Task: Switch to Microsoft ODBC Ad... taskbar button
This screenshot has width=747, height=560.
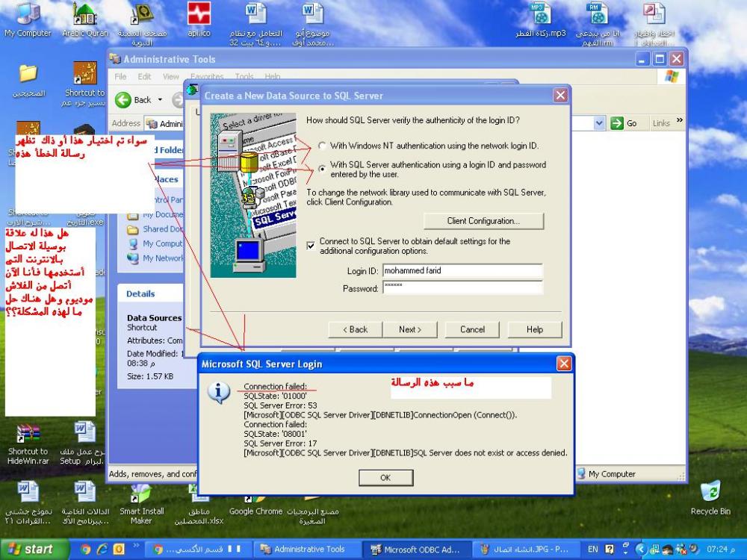Action: (x=417, y=550)
